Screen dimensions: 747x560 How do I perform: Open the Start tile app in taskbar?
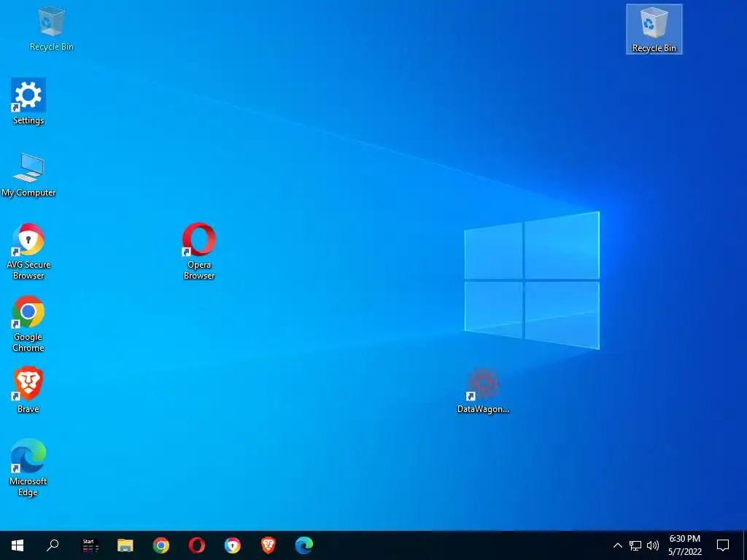[x=90, y=545]
